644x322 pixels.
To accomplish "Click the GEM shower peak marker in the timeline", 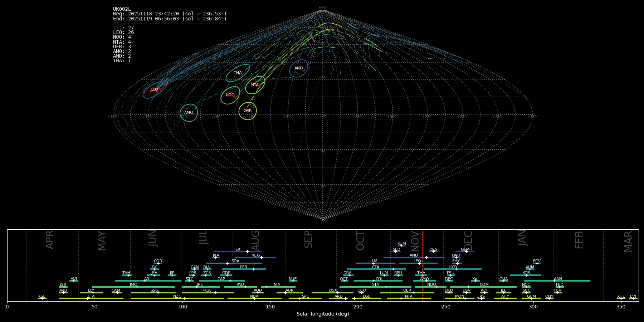I will click(467, 252).
